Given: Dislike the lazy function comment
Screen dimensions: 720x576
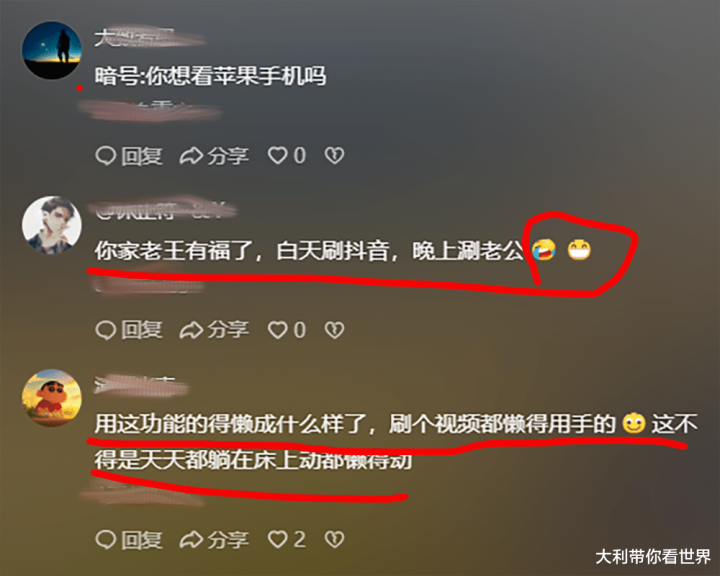Looking at the screenshot, I should (x=334, y=539).
